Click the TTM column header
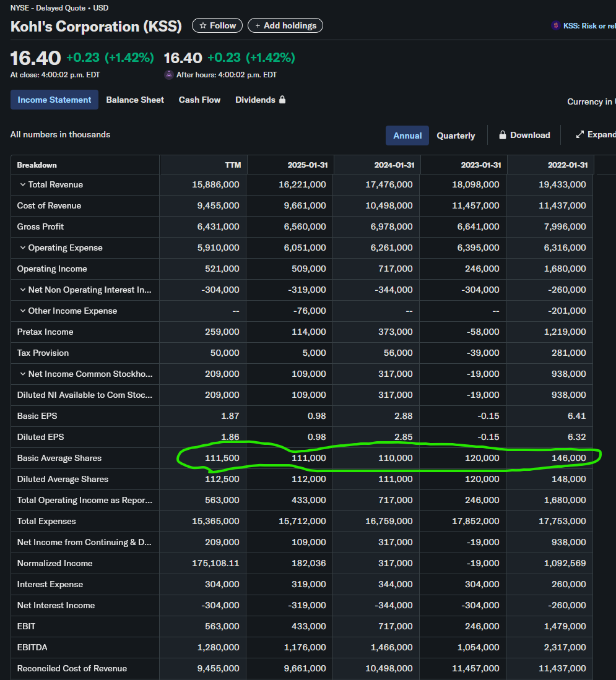 pyautogui.click(x=233, y=165)
